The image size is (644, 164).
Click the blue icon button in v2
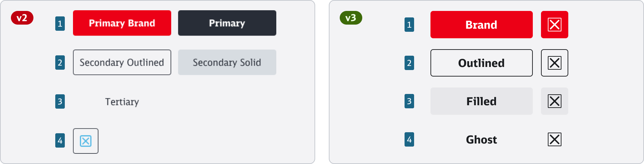coord(86,141)
